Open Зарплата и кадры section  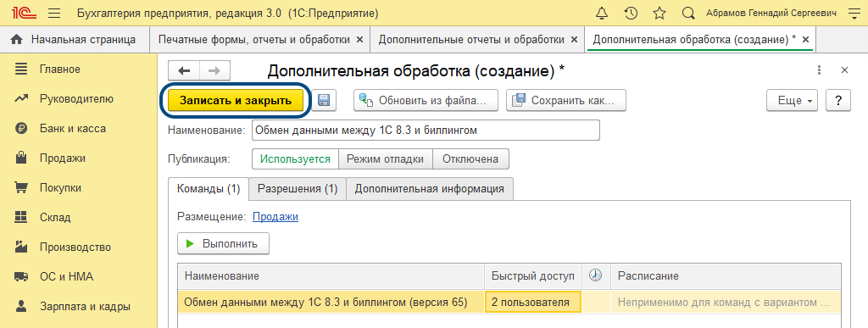[85, 306]
